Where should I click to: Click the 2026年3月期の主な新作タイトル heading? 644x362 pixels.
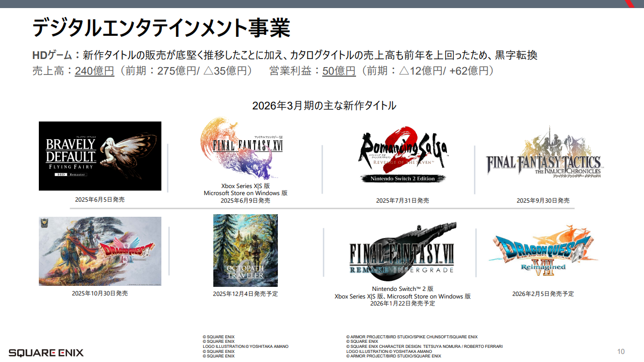(324, 105)
